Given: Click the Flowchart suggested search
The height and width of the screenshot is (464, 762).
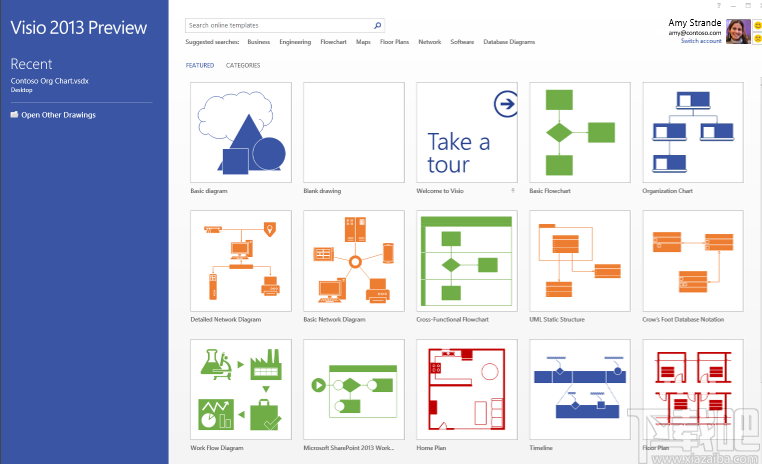Looking at the screenshot, I should [x=333, y=42].
